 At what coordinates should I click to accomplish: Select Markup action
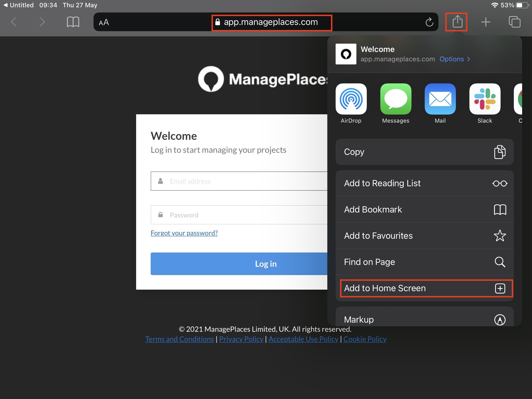click(x=424, y=317)
